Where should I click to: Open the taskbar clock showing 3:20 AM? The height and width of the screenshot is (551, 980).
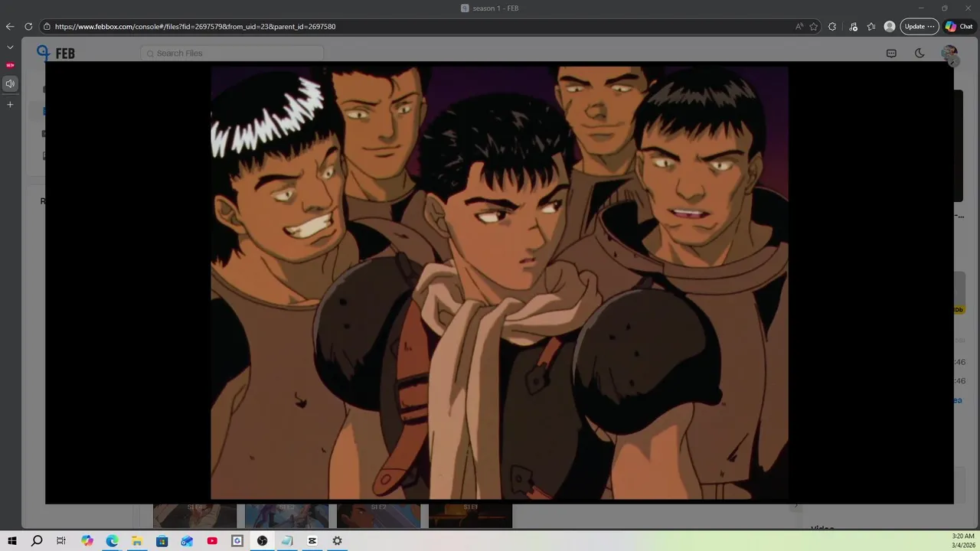[x=963, y=541]
